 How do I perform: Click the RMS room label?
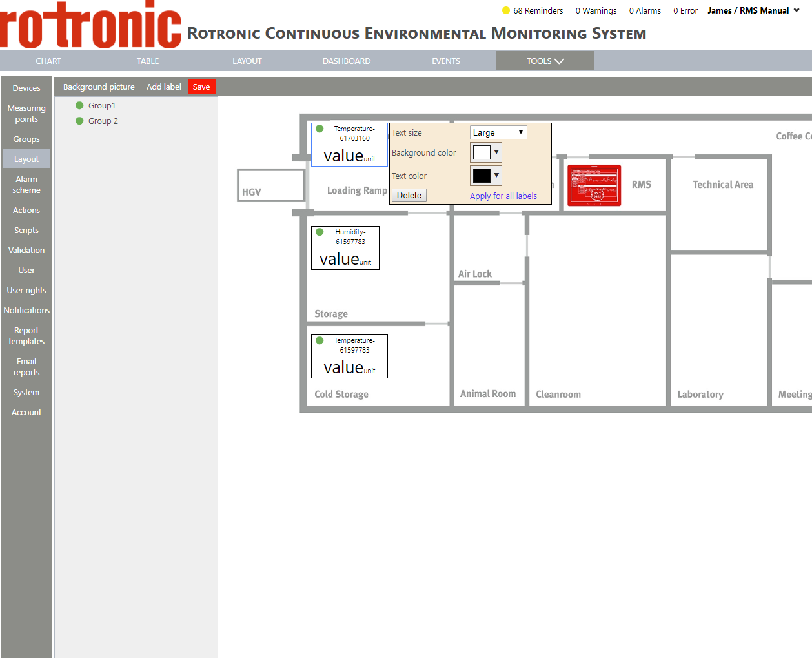[642, 184]
